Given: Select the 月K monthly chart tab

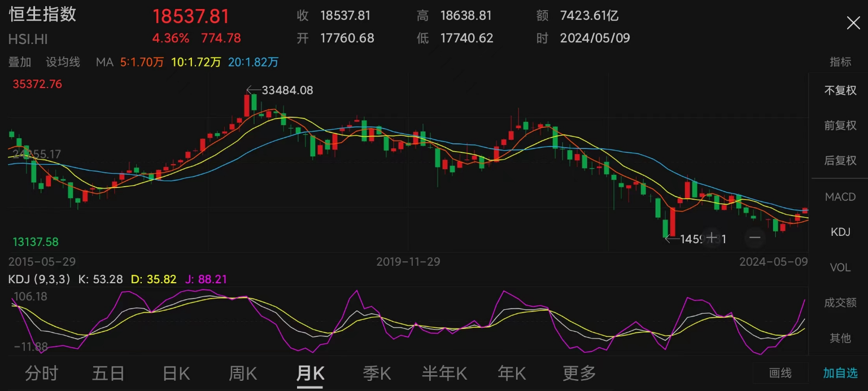Looking at the screenshot, I should (x=310, y=373).
